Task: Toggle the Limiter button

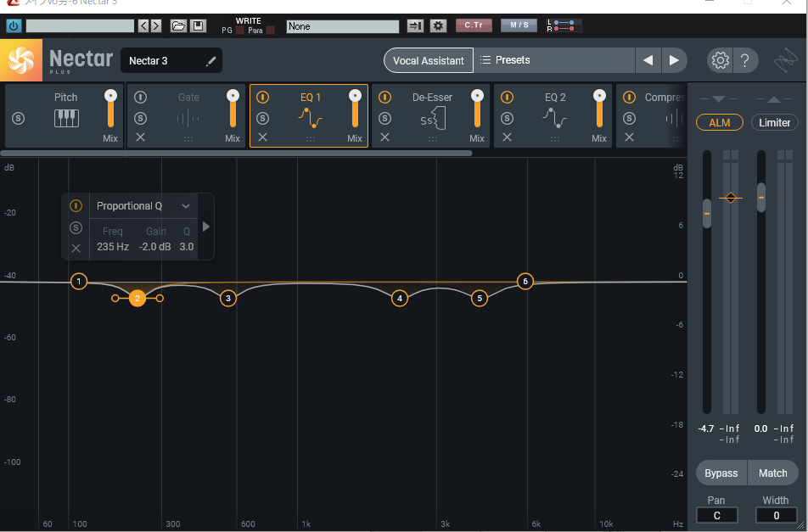Action: (x=774, y=122)
